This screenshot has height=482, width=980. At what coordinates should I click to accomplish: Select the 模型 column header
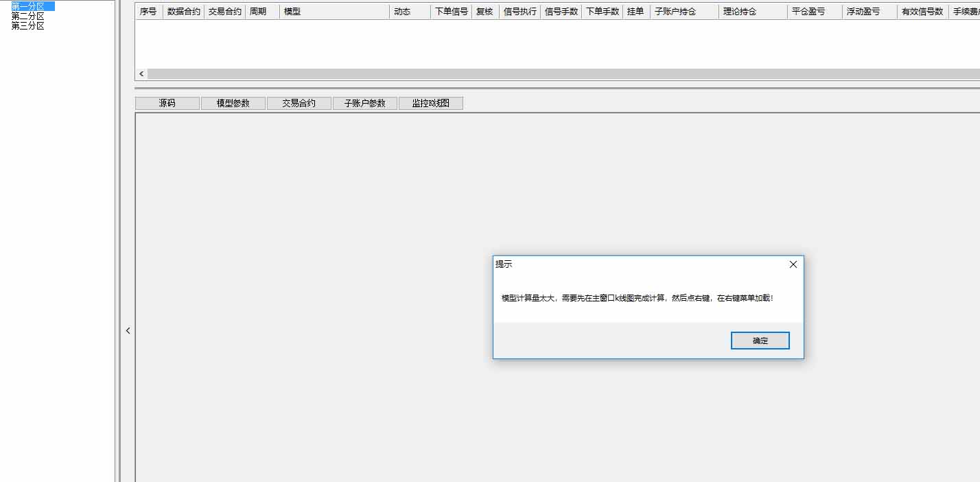point(334,12)
